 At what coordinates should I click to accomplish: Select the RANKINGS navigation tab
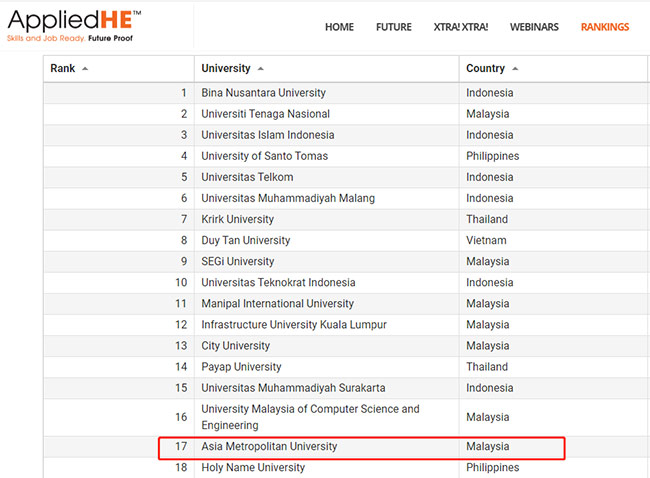(605, 27)
